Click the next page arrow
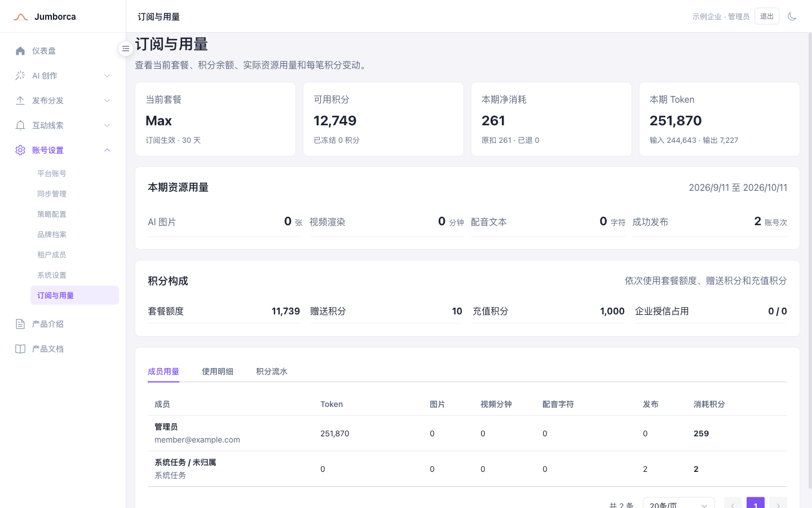This screenshot has width=812, height=508. (x=778, y=503)
